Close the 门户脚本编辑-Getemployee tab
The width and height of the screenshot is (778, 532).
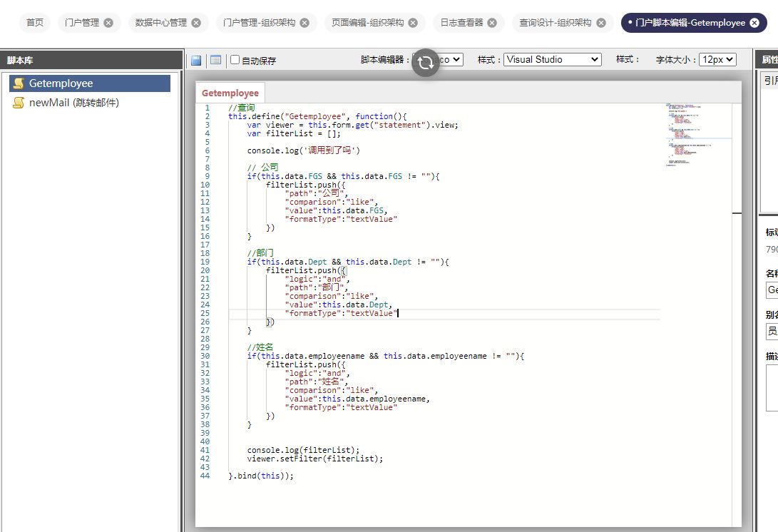point(754,23)
